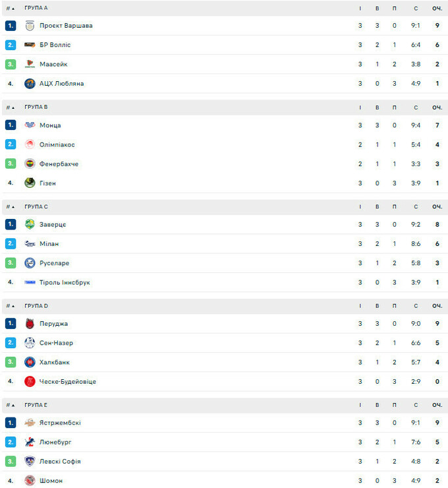
Task: Click the Група B points column header
Action: click(437, 107)
